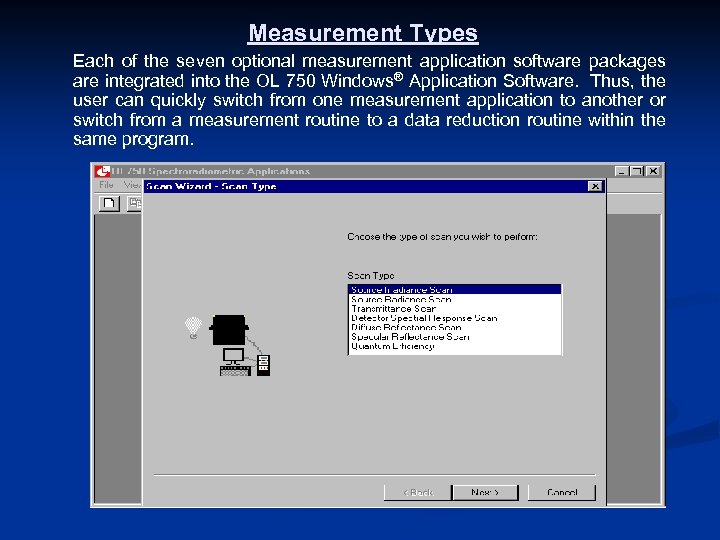Click the spectroradiometer setup illustration
The height and width of the screenshot is (540, 720).
pyautogui.click(x=227, y=345)
